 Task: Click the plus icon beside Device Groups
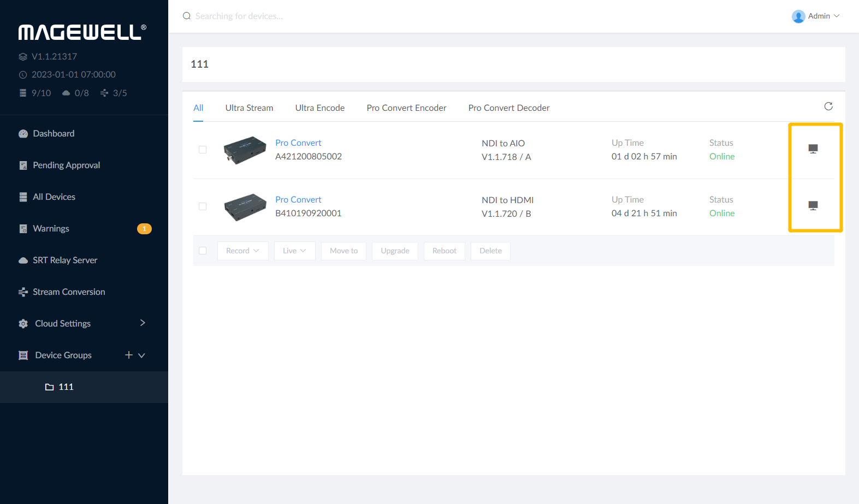129,355
